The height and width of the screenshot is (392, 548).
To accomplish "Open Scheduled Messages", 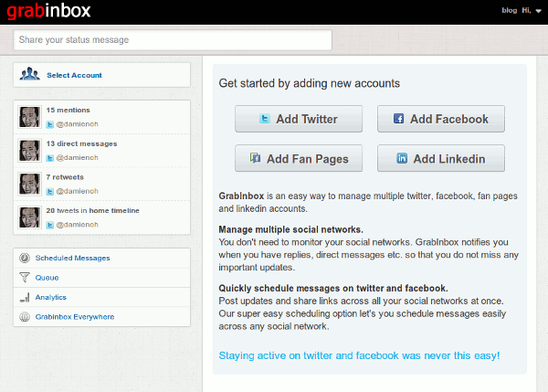I will 73,258.
